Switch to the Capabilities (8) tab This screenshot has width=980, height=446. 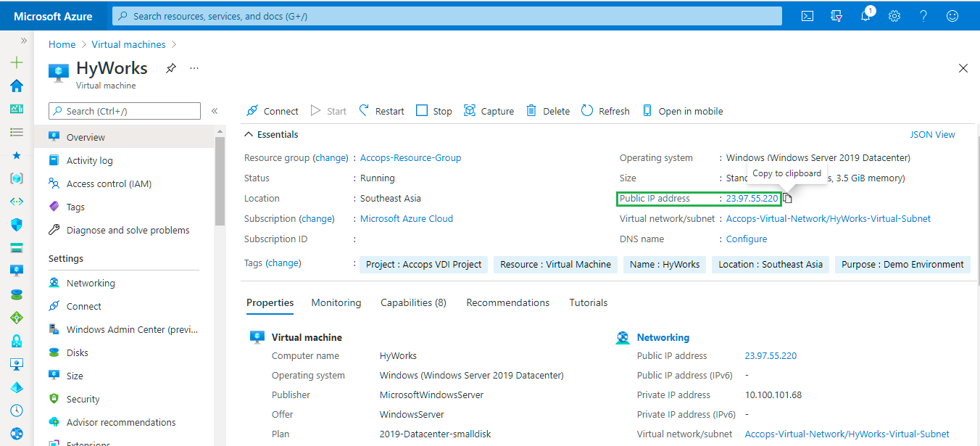click(x=413, y=302)
